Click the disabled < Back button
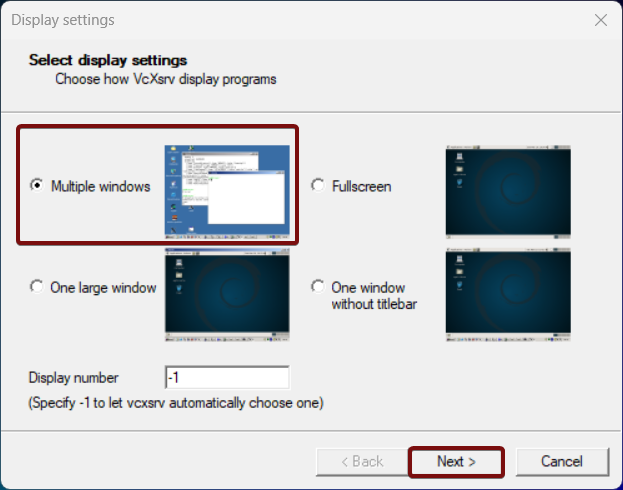The width and height of the screenshot is (623, 490). click(362, 462)
